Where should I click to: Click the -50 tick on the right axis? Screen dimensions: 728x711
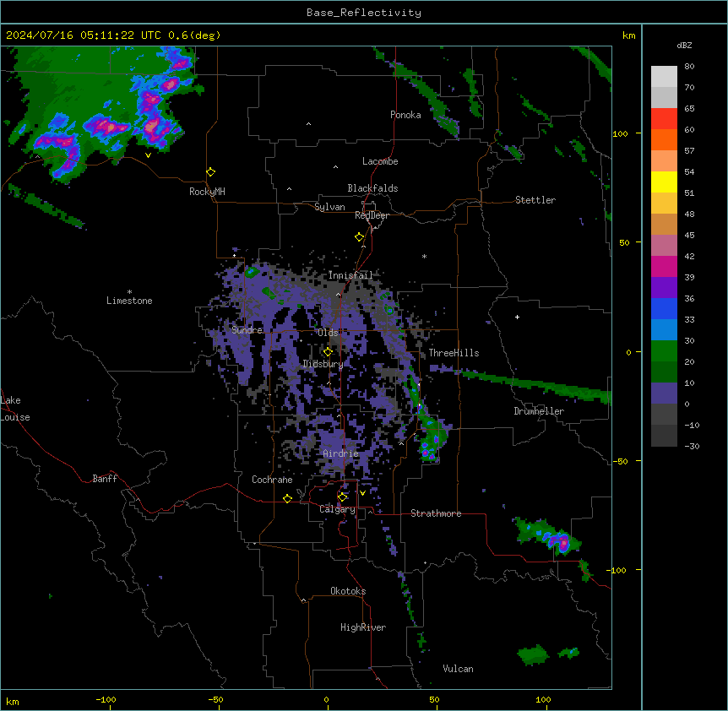[620, 461]
